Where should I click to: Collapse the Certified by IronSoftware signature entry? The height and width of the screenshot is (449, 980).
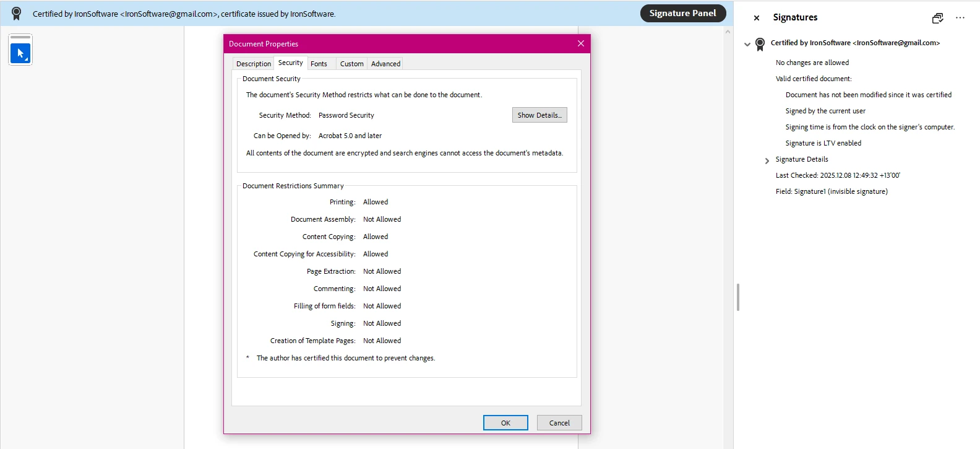click(747, 44)
